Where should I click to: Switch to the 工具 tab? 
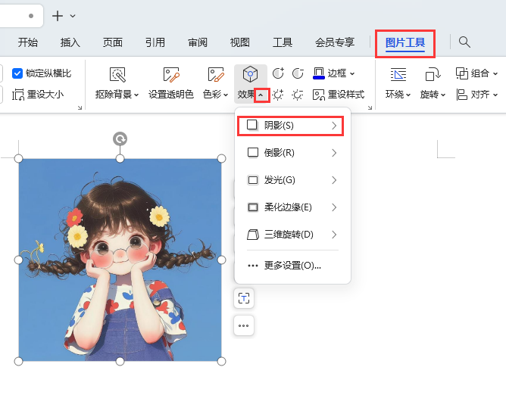[283, 42]
